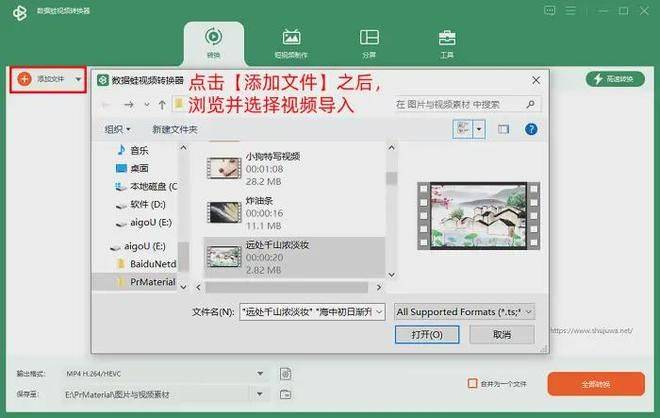Click file list horizontal scroll-left arrow
The width and height of the screenshot is (660, 418).
[x=198, y=287]
